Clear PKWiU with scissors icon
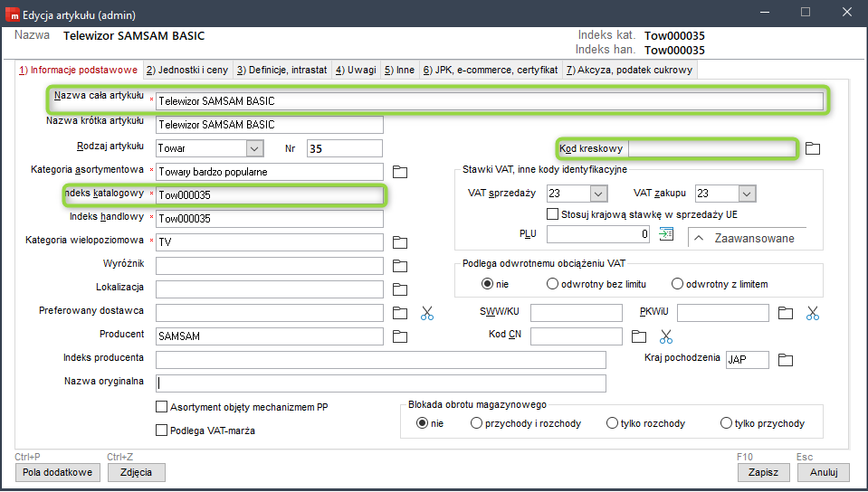The width and height of the screenshot is (868, 492). pyautogui.click(x=812, y=313)
